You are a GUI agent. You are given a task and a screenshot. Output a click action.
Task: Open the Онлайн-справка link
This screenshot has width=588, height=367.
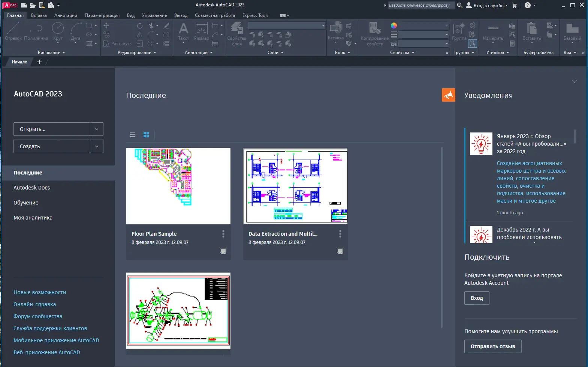[35, 304]
